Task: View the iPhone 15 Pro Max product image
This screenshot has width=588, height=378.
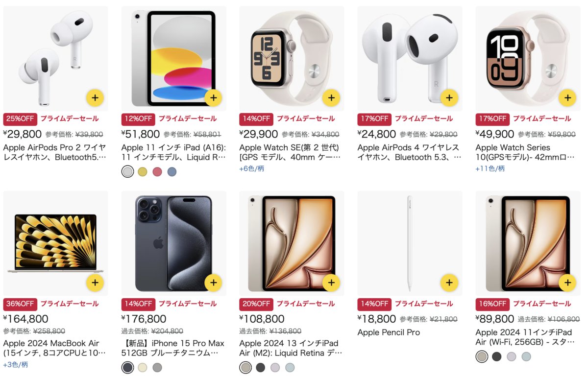Action: [174, 243]
